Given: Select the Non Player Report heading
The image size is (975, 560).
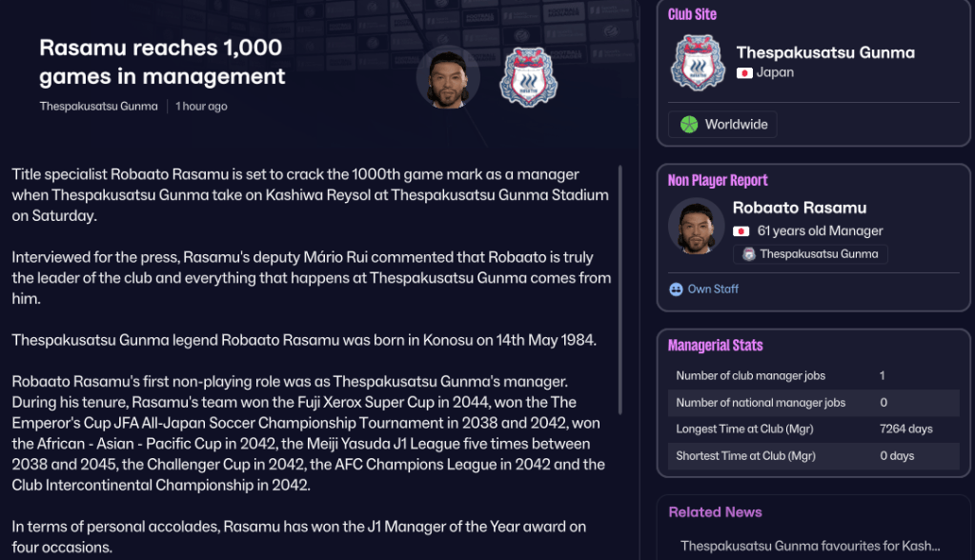Looking at the screenshot, I should (x=718, y=180).
